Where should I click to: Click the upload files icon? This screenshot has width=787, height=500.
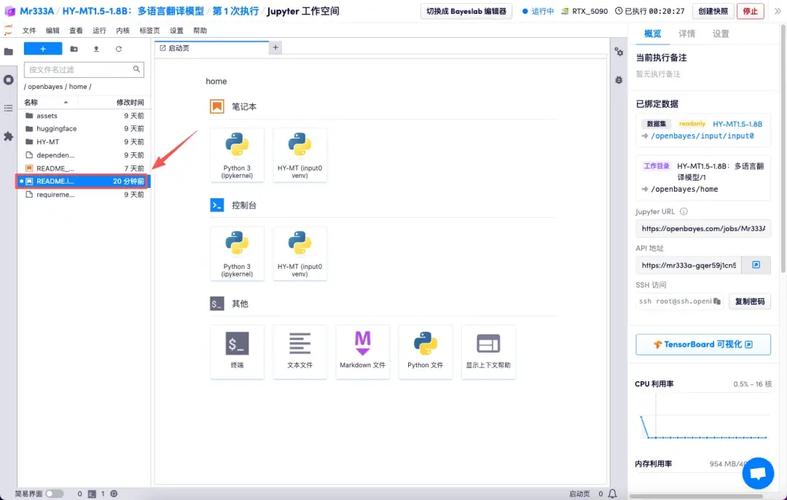click(96, 49)
